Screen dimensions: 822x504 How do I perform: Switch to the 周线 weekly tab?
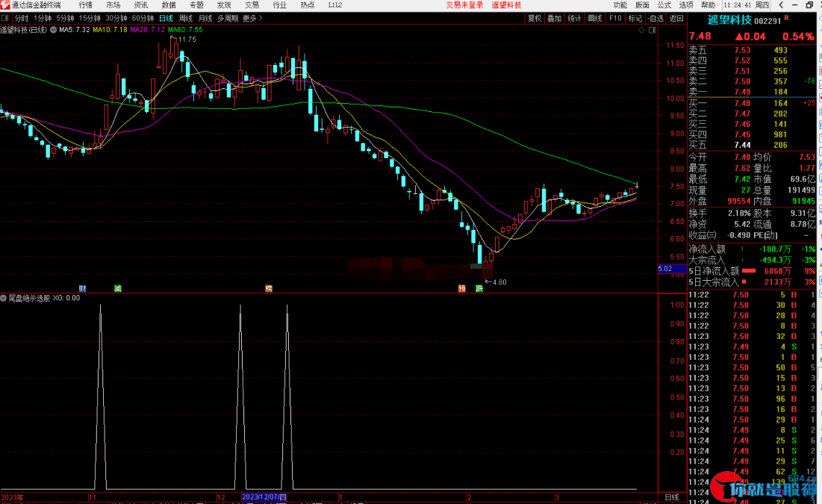(186, 19)
